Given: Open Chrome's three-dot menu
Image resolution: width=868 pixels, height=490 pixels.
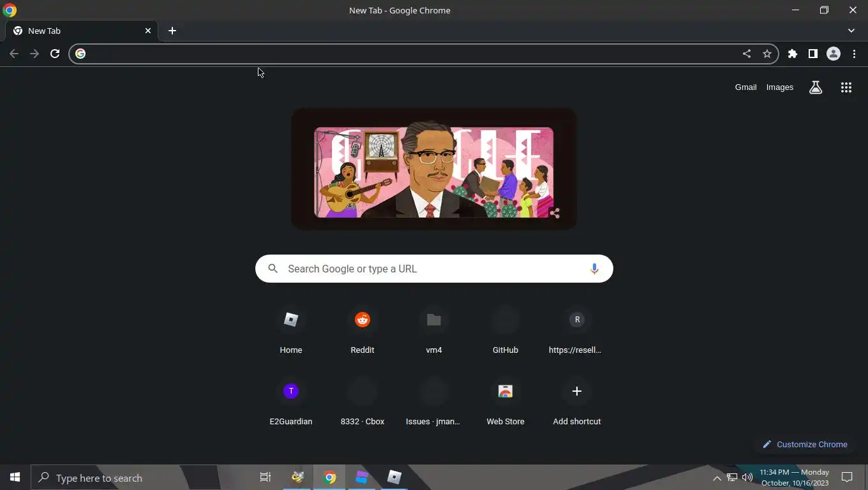Looking at the screenshot, I should [x=854, y=54].
